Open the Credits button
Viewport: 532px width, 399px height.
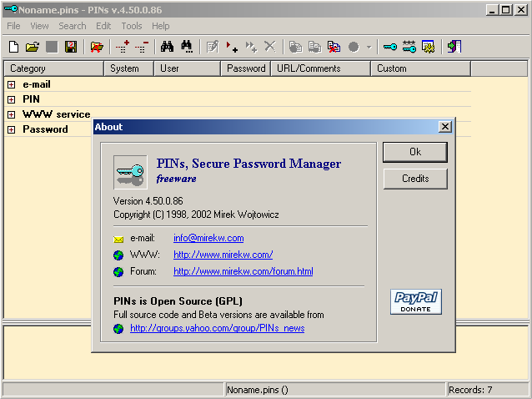[414, 179]
